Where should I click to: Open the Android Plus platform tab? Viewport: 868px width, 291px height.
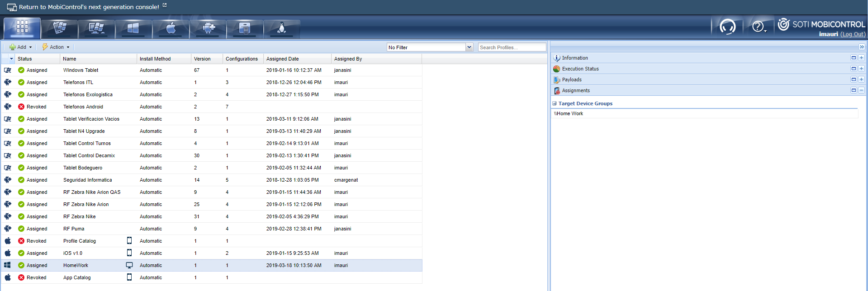[x=208, y=28]
